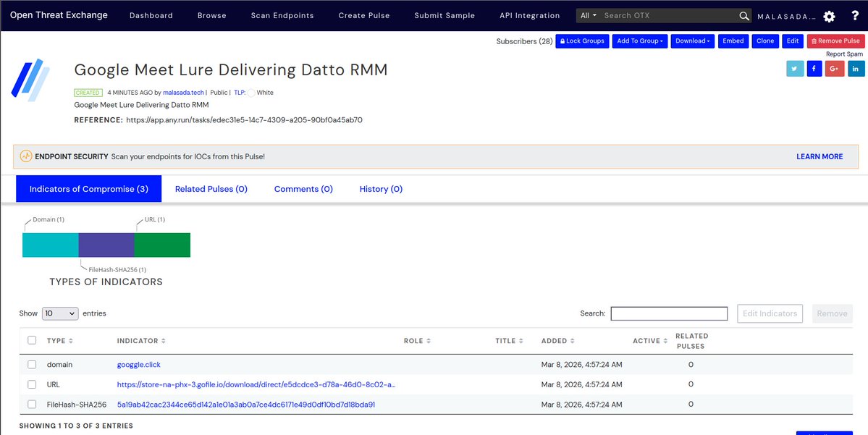The height and width of the screenshot is (435, 868).
Task: Click LEARN MORE about endpoint security
Action: [x=819, y=156]
